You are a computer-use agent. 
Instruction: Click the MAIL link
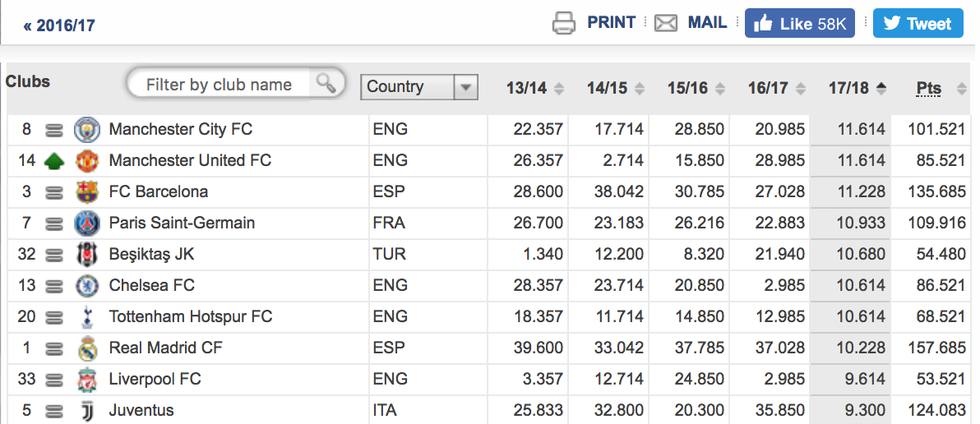click(708, 22)
